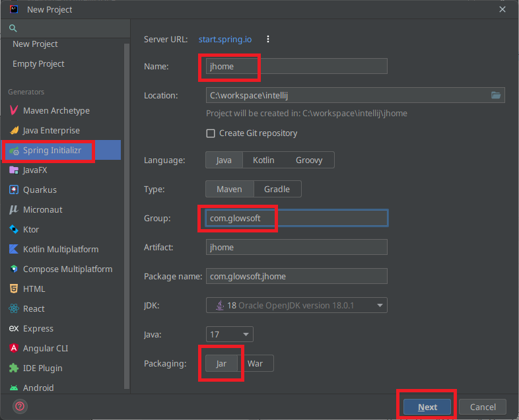
Task: Click the Ktor generator icon
Action: click(14, 229)
